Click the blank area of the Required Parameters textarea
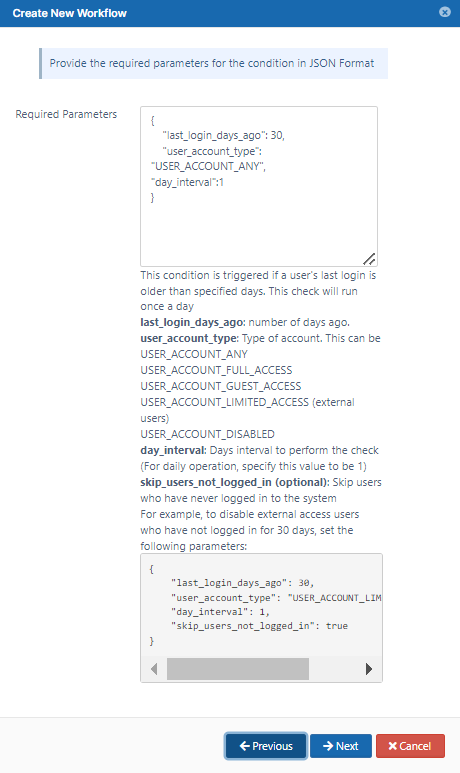460x773 pixels. [x=259, y=232]
